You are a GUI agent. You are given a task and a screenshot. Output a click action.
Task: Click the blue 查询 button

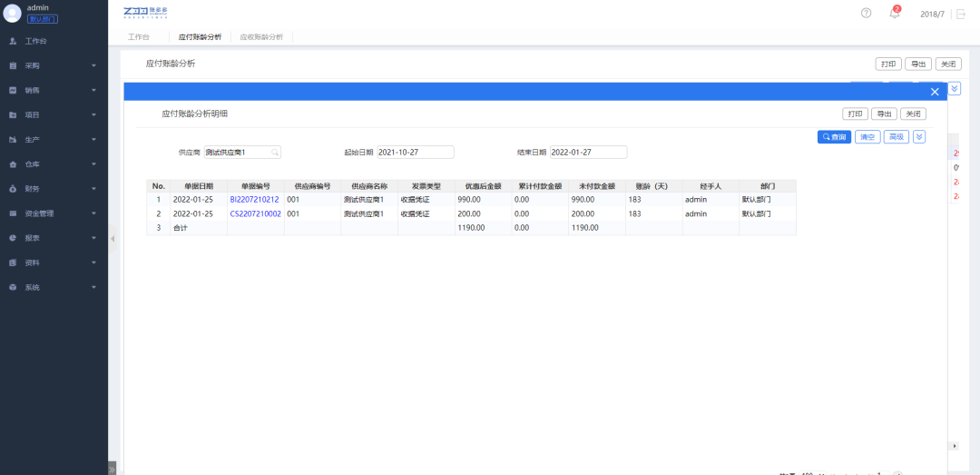coord(834,136)
